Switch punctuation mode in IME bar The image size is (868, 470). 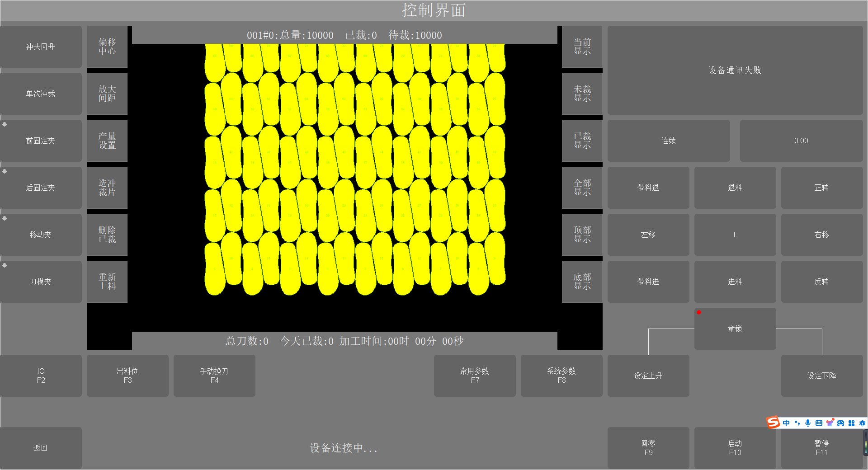tap(797, 423)
